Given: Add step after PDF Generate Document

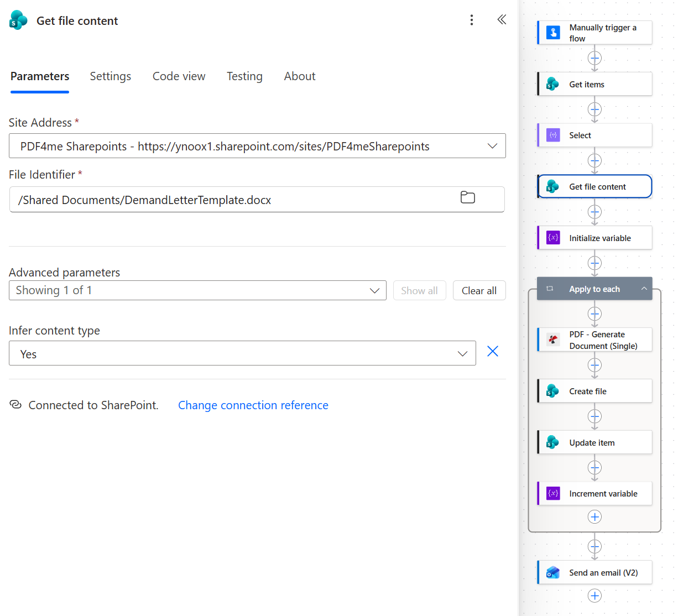Looking at the screenshot, I should 594,365.
